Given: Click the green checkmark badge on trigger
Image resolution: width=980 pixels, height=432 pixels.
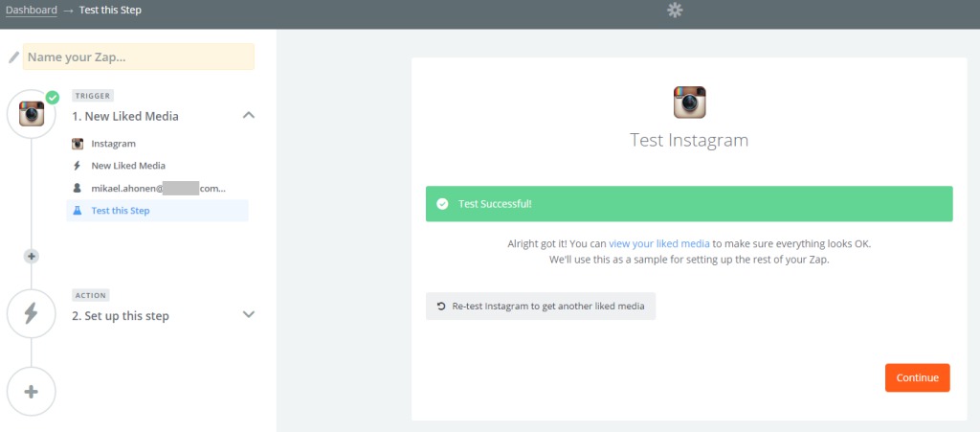Looking at the screenshot, I should [53, 98].
